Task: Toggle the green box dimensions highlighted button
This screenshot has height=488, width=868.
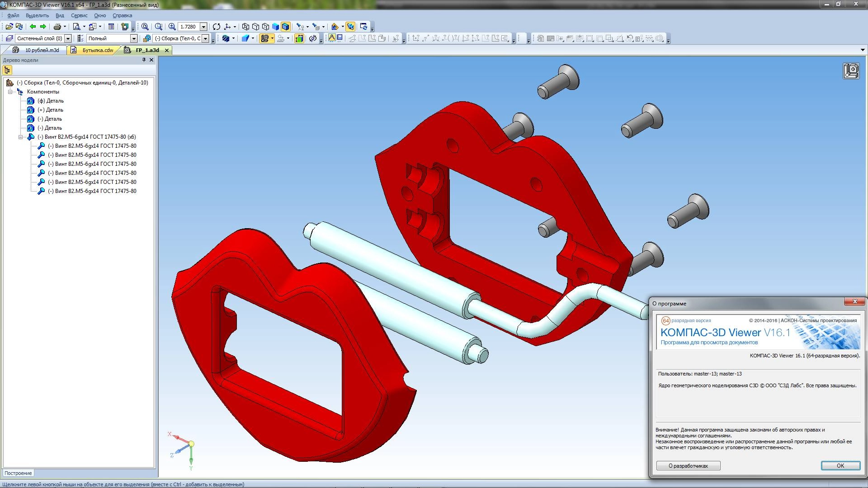Action: [299, 38]
